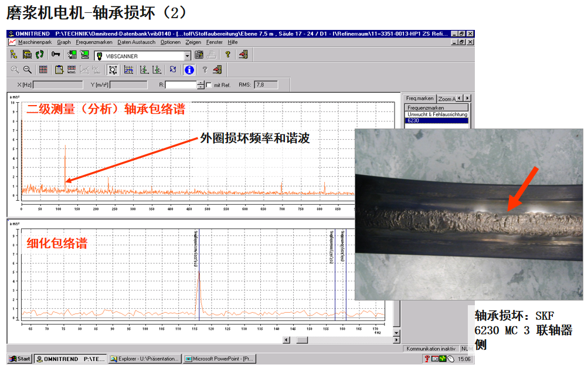Enable the 'mit Ref.' checkbox
This screenshot has height=368, width=588.
click(209, 85)
